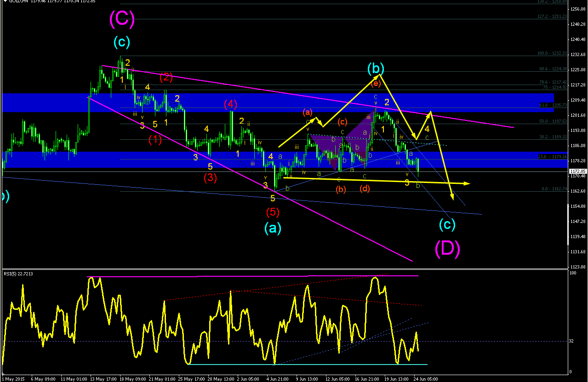Click the RSI scale value 100

[573, 274]
